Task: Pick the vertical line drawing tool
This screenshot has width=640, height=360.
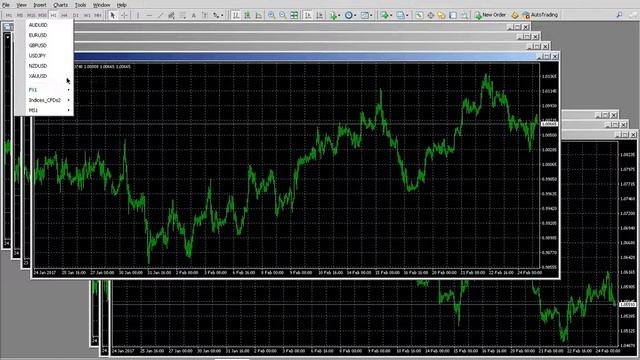Action: coord(138,15)
